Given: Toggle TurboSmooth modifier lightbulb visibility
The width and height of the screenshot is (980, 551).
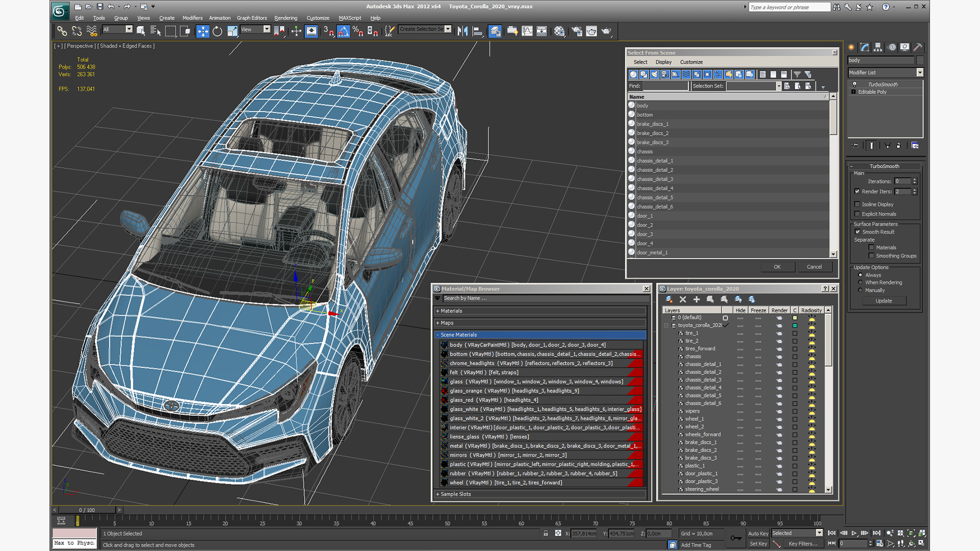Looking at the screenshot, I should (x=854, y=84).
